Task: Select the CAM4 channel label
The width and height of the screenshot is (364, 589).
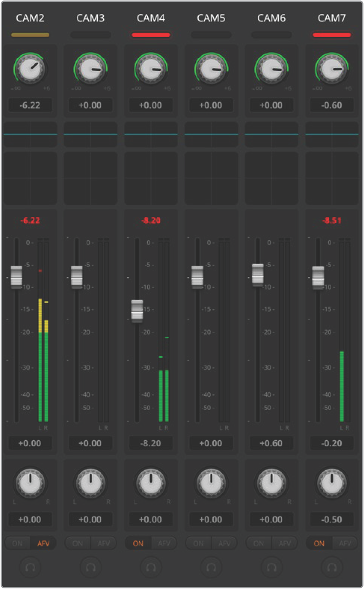Action: [151, 18]
